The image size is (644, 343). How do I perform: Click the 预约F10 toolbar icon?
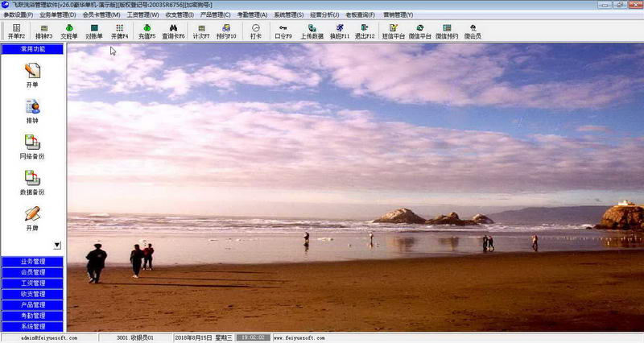pyautogui.click(x=226, y=31)
